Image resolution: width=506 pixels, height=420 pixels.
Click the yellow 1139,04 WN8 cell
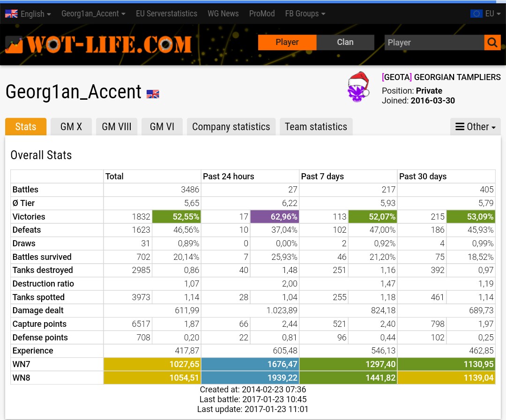[x=446, y=377]
